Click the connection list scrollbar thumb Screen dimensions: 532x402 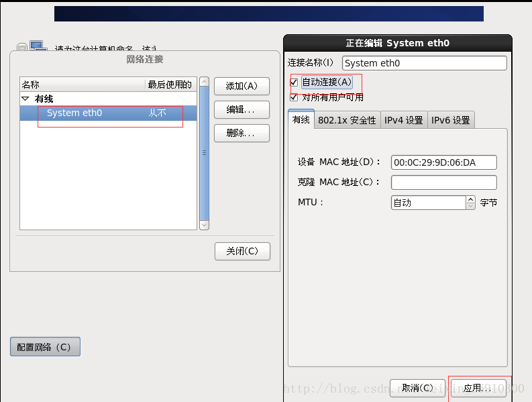[204, 154]
